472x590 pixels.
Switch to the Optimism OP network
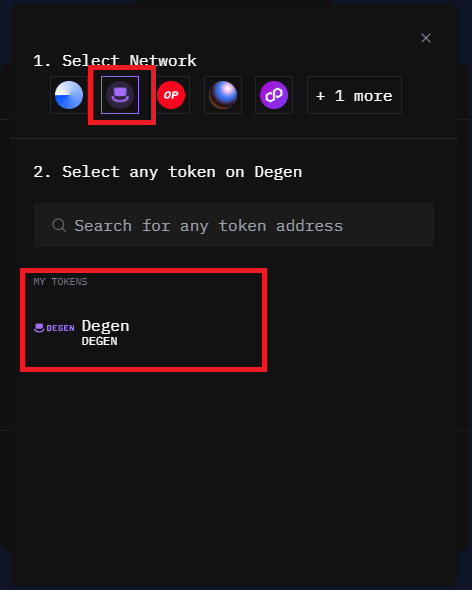click(x=171, y=95)
